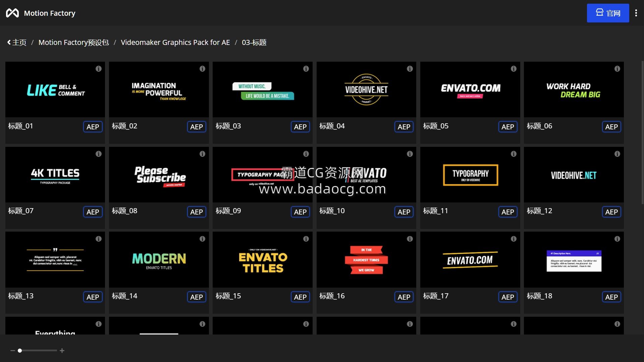The width and height of the screenshot is (644, 362).
Task: Increase thumbnail size with plus icon
Action: pyautogui.click(x=62, y=351)
